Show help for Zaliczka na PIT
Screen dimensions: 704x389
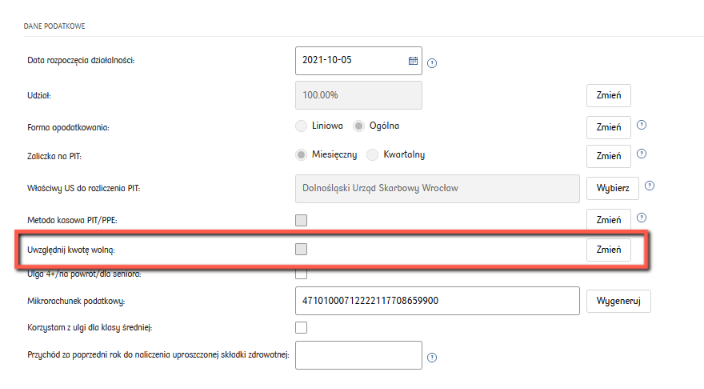tap(642, 154)
